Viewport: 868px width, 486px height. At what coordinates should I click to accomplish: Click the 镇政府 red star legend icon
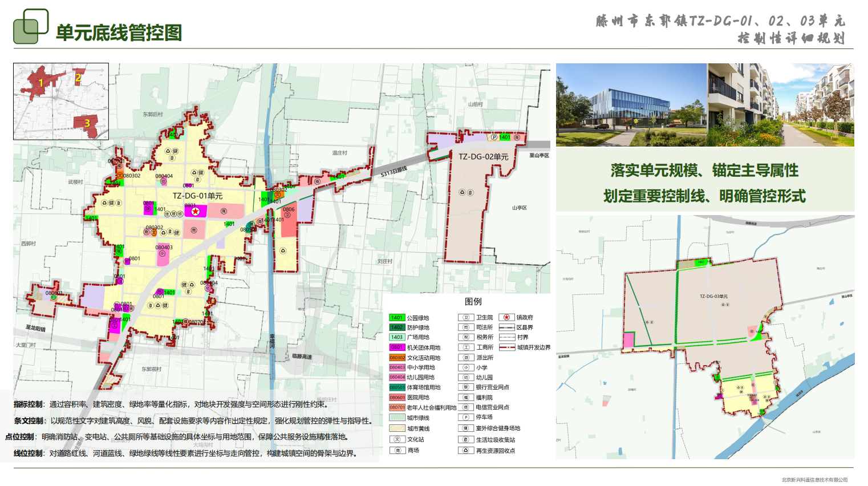(x=506, y=317)
